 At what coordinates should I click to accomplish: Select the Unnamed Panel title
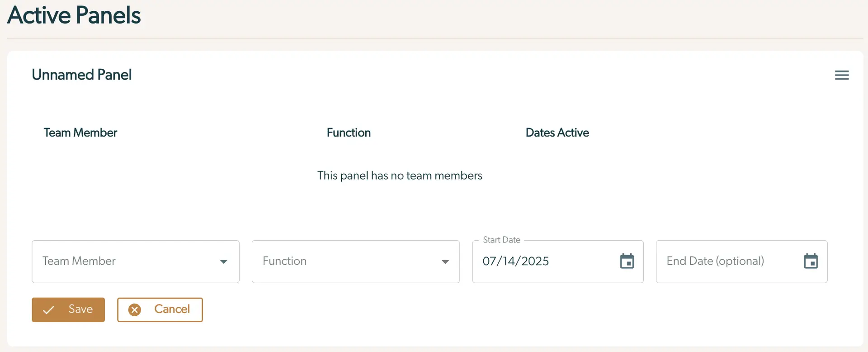[x=82, y=75]
